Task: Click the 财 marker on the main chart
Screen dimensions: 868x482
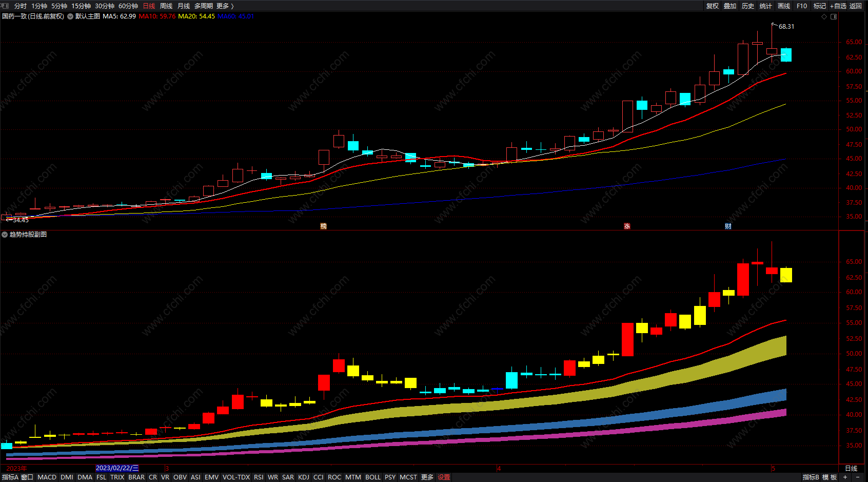Action: click(x=728, y=226)
